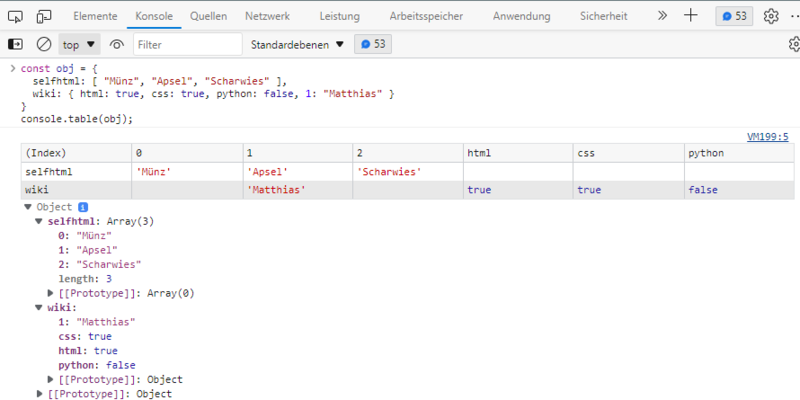Viewport: 800px width, 400px height.
Task: Click the 53 issues badge in console toolbar
Action: (x=373, y=44)
